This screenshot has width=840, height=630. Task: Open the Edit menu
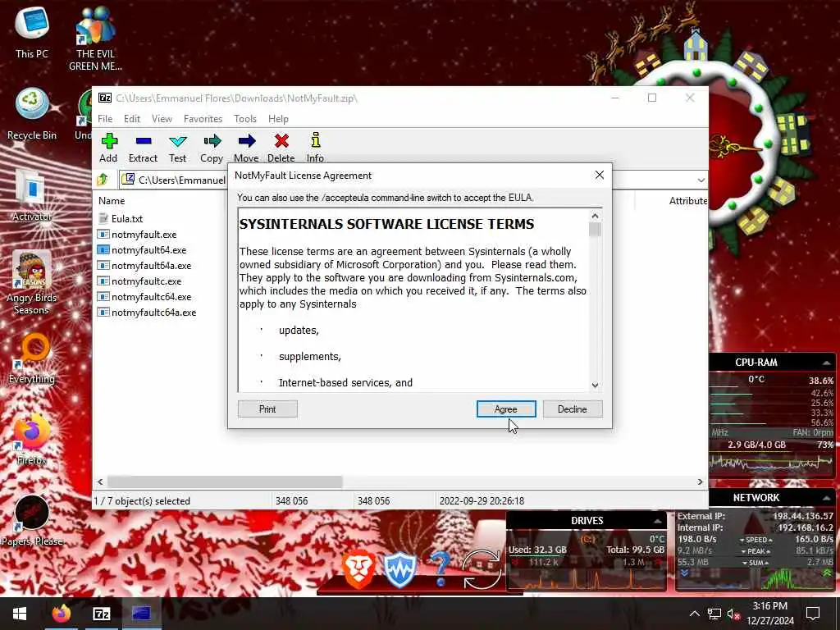point(132,118)
